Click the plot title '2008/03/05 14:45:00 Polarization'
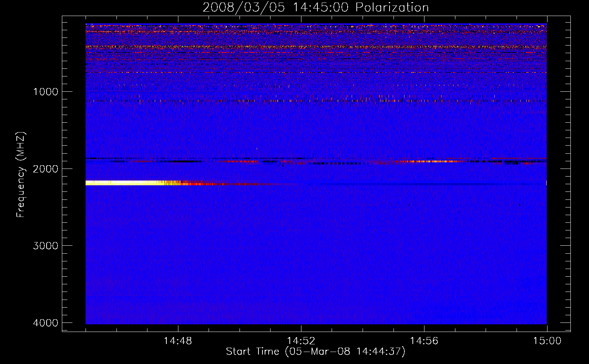This screenshot has width=589, height=364. point(316,8)
